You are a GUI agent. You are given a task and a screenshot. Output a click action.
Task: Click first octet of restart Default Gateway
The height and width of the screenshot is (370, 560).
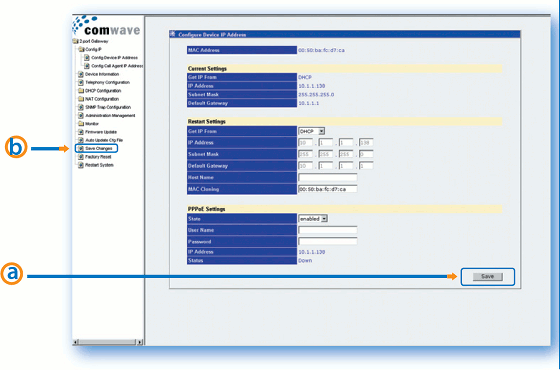coord(305,166)
